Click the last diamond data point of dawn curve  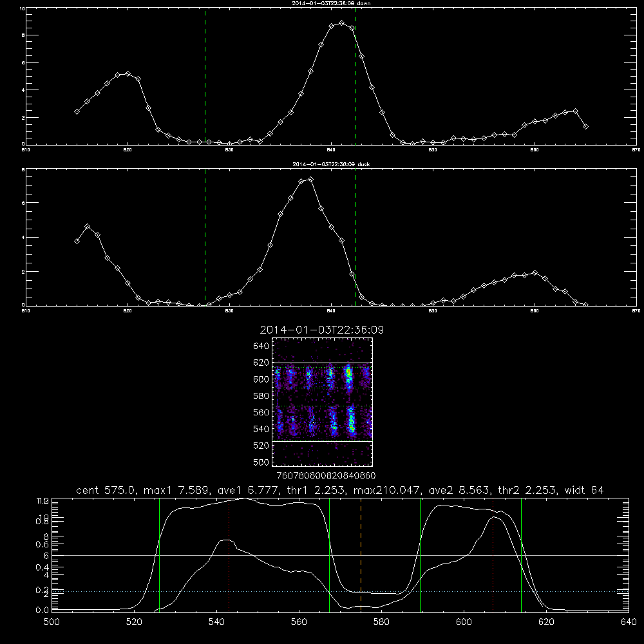[585, 126]
